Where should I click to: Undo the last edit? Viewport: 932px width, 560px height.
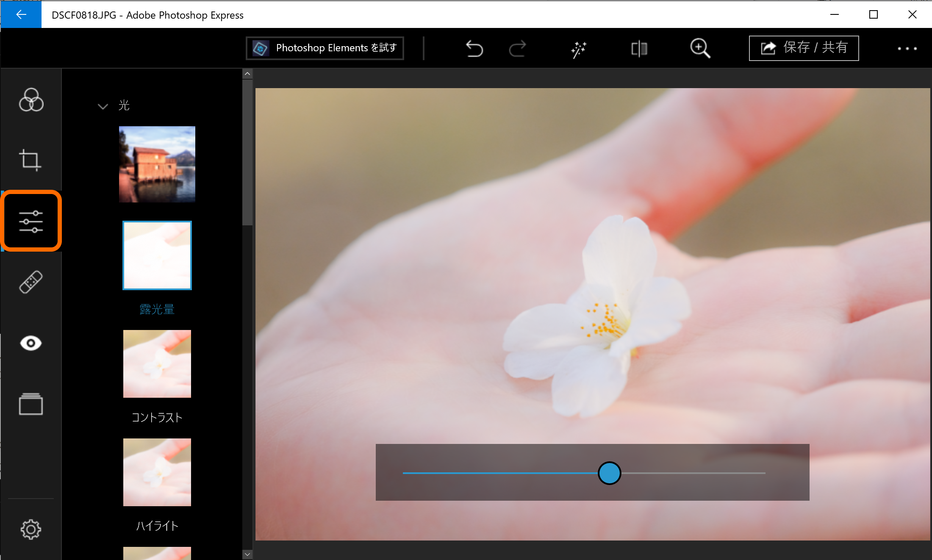[x=474, y=49]
